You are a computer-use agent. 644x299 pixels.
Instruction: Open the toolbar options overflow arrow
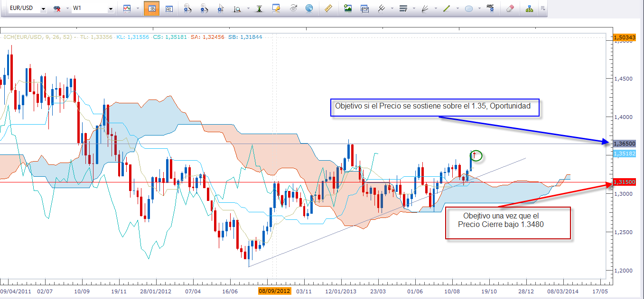[x=542, y=9]
